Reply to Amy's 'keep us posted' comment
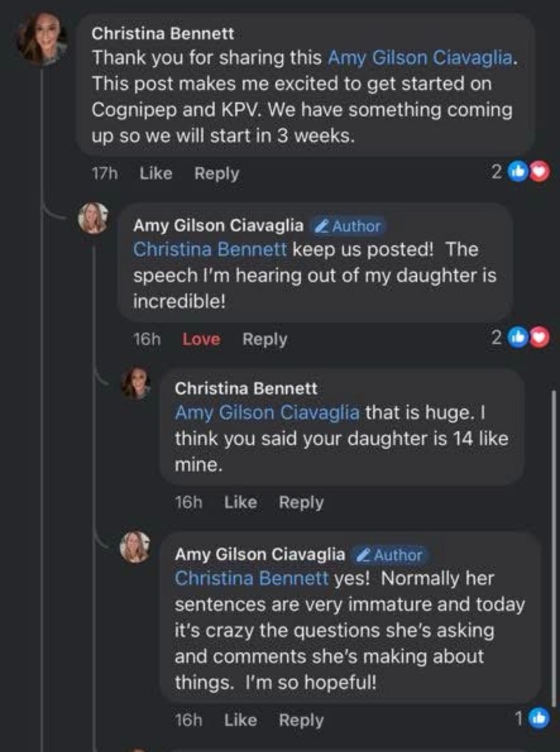The width and height of the screenshot is (560, 752). [265, 339]
